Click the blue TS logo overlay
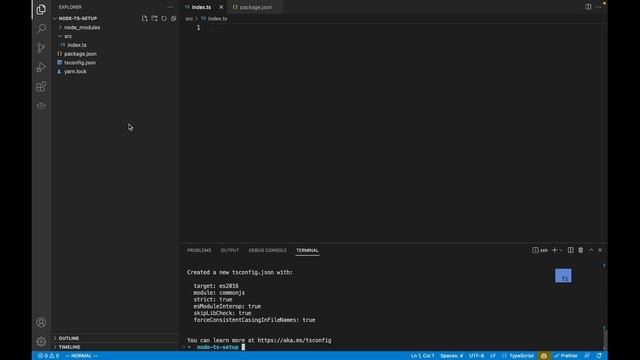Viewport: 640px width, 360px height. click(563, 276)
